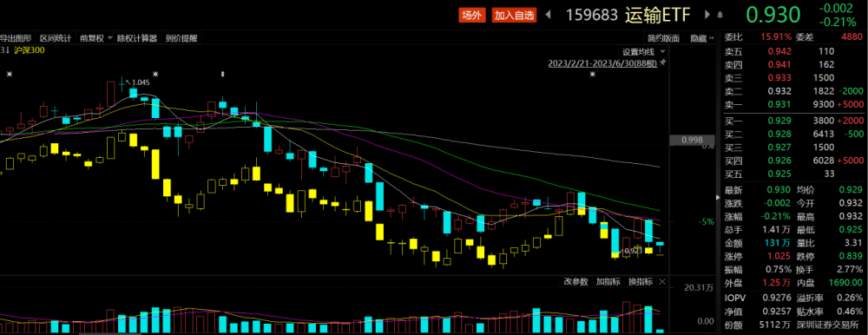Click the 外盘 1.25万 value
Image resolution: width=868 pixels, height=335 pixels.
777,284
